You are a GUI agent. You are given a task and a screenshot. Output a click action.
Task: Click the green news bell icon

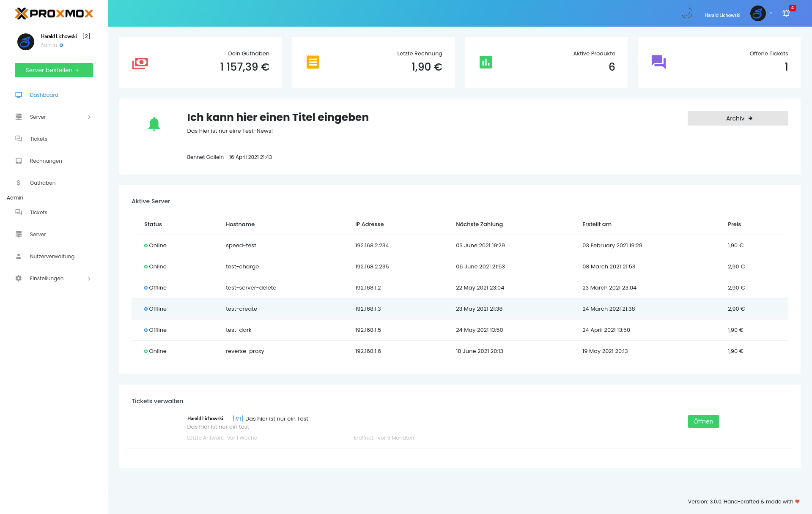(154, 124)
